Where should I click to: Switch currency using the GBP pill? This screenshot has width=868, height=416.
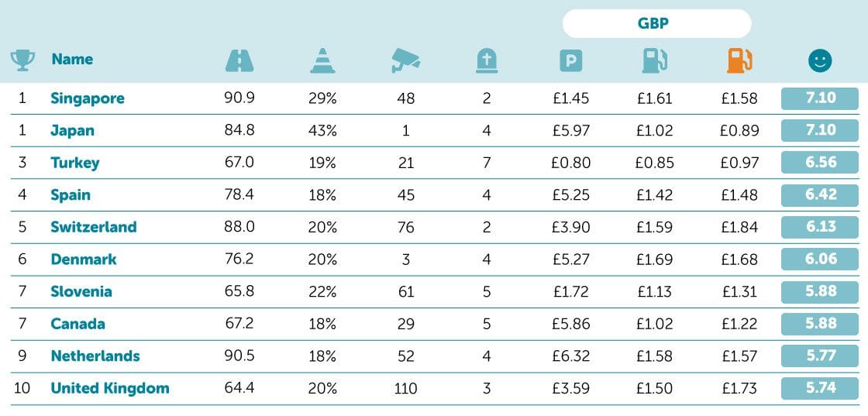tap(656, 24)
